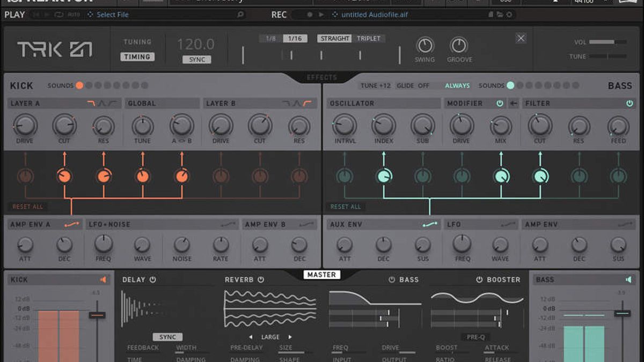The width and height of the screenshot is (644, 362).
Task: Switch to the MASTER tab
Action: [321, 274]
